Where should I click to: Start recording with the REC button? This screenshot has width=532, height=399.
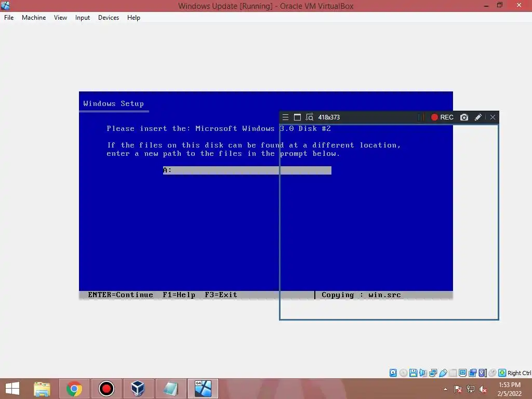pos(442,117)
